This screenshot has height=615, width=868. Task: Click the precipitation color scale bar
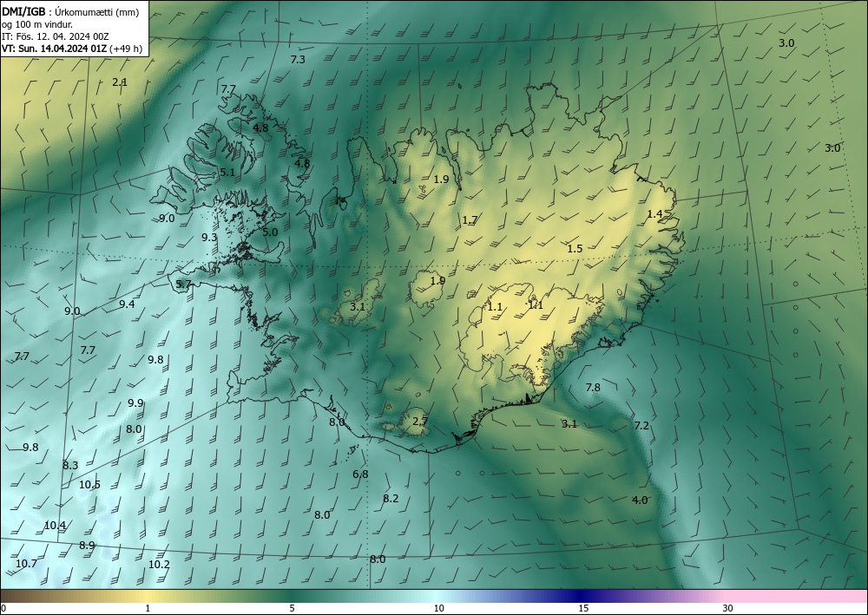coord(434,596)
